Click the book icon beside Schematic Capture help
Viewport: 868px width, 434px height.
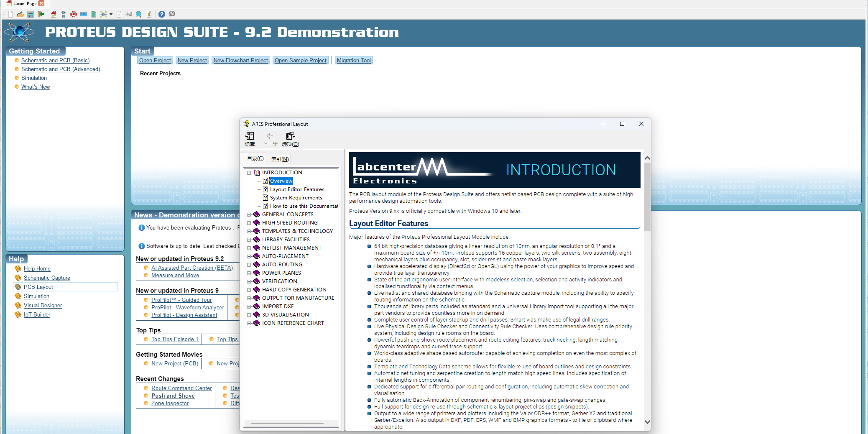click(x=18, y=278)
